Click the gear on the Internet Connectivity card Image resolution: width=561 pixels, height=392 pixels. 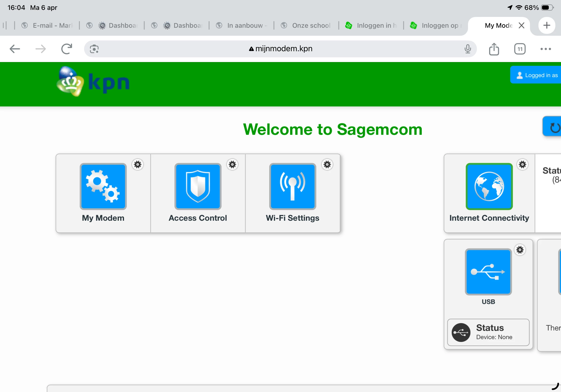click(522, 165)
